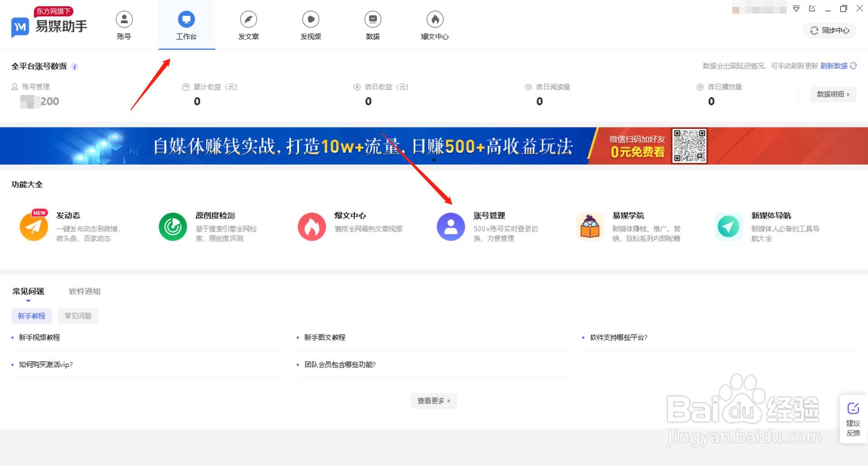868x466 pixels.
Task: Click the 账号管理 user icon in stats
Action: 15,86
